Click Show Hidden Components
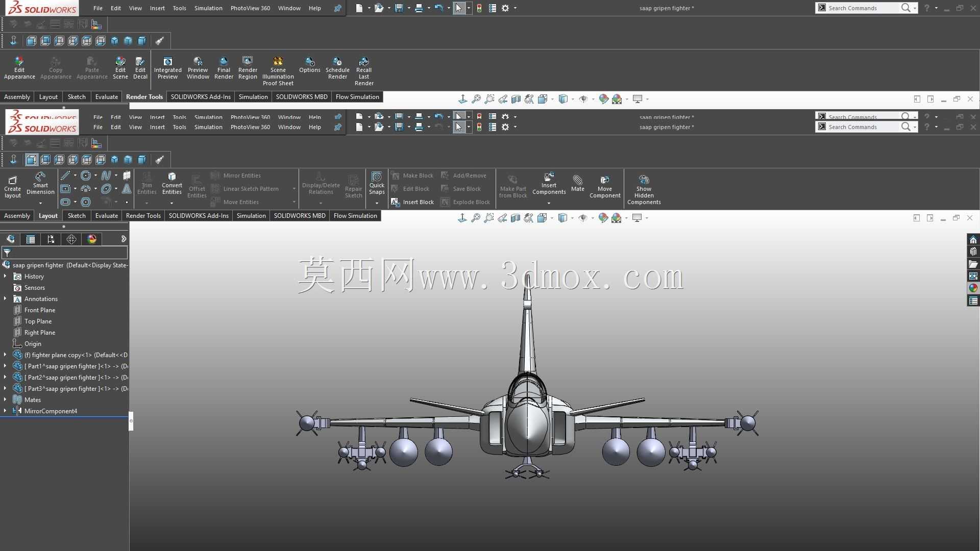This screenshot has height=551, width=980. click(x=644, y=190)
